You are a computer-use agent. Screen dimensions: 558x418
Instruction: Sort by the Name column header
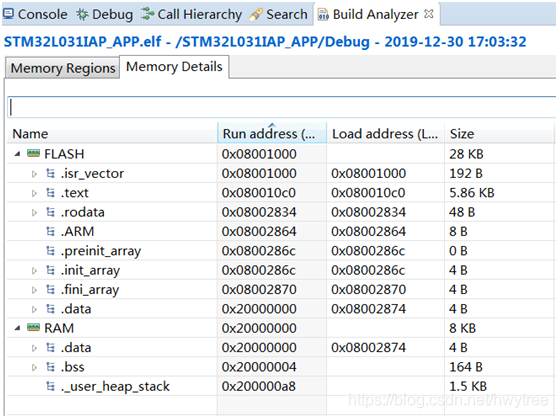point(112,134)
